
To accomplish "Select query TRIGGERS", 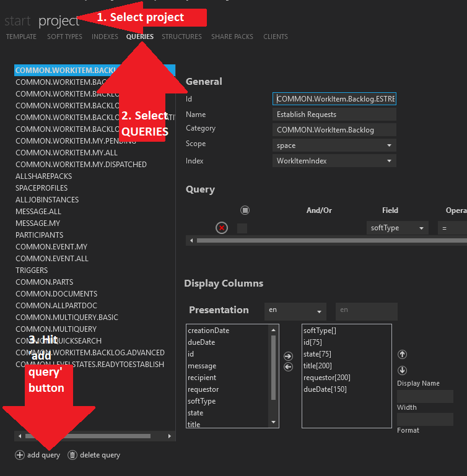I will [x=95, y=270].
